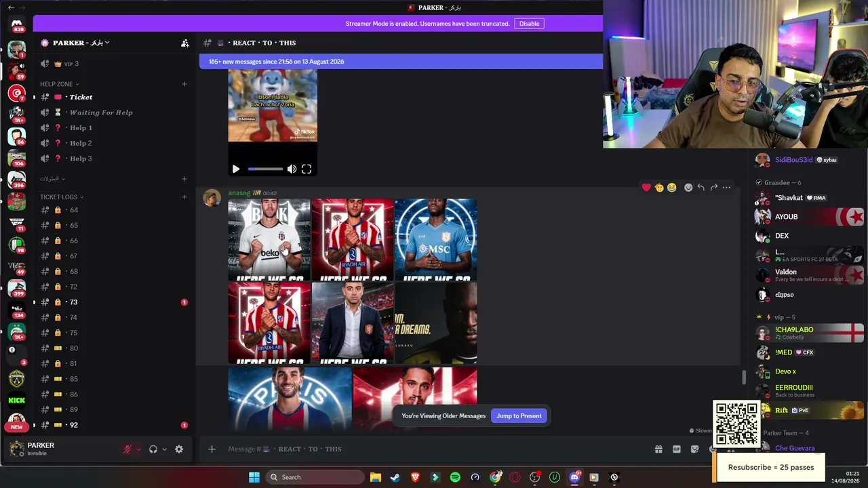Click the back arrow in title bar
This screenshot has height=488, width=868.
point(11,7)
